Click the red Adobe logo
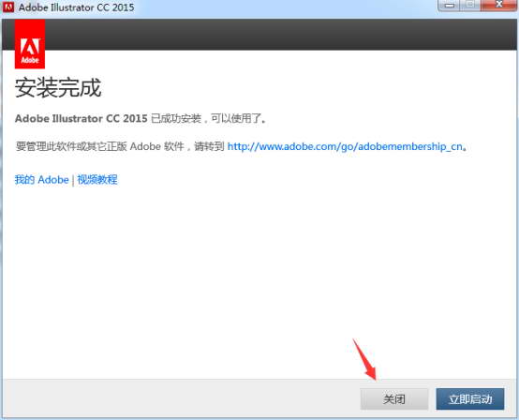The width and height of the screenshot is (519, 420). 30,44
